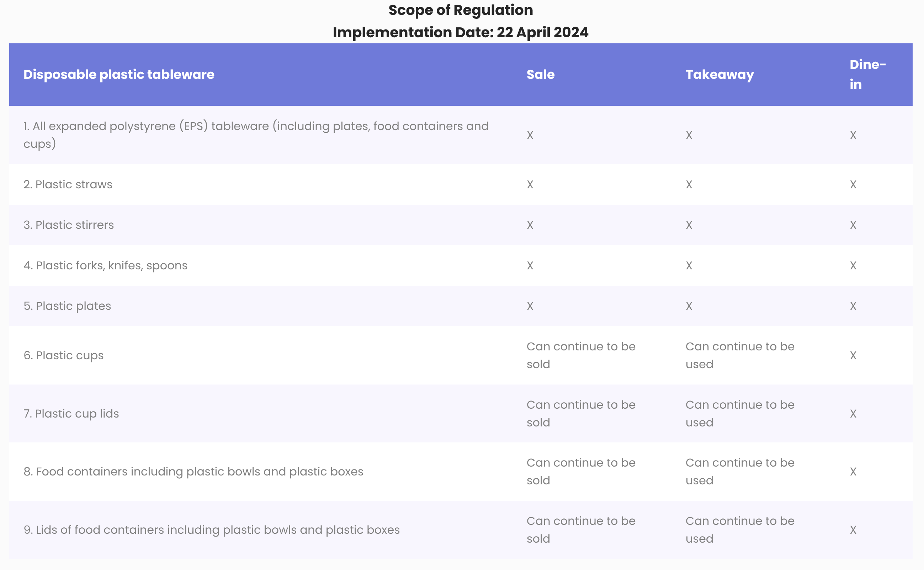The image size is (924, 570).
Task: Click the Dine-in column header
Action: pyautogui.click(x=867, y=74)
